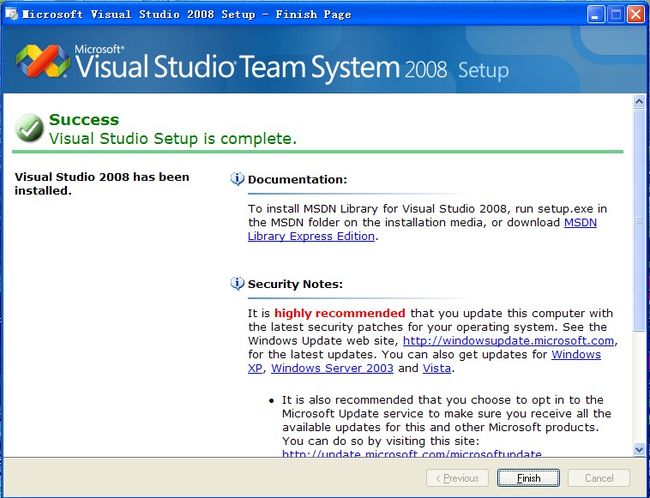This screenshot has height=498, width=650.
Task: Close the Setup window
Action: (635, 15)
